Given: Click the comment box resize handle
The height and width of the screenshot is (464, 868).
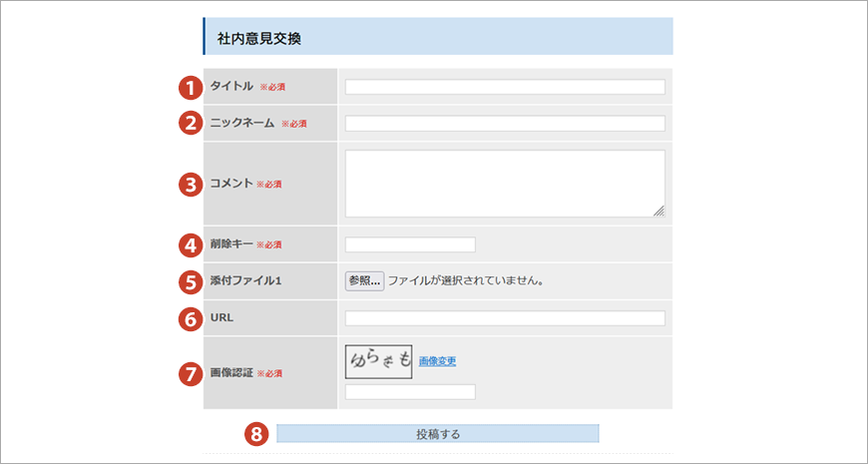Looking at the screenshot, I should coord(658,211).
